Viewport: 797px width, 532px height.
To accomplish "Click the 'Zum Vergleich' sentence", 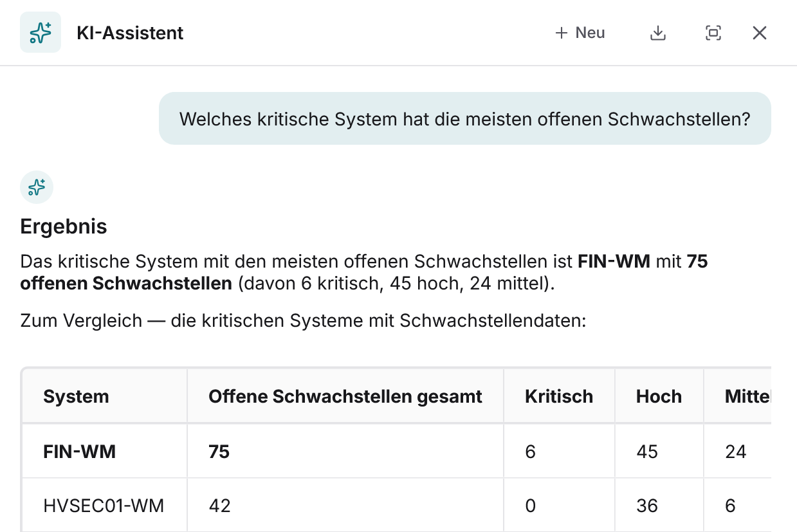I will (303, 320).
